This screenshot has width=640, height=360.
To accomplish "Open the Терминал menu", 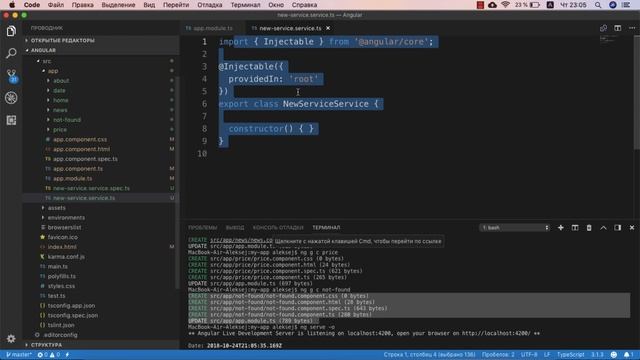I will point(245,5).
